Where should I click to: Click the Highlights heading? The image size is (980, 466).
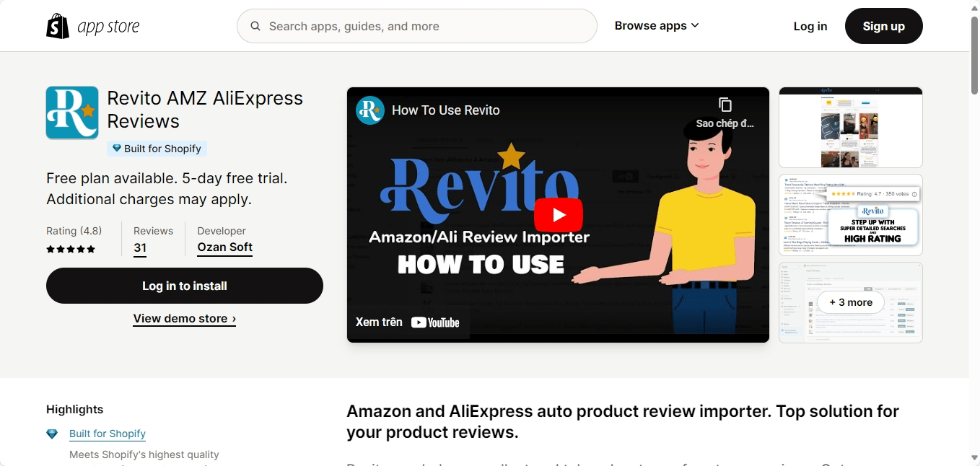coord(75,409)
